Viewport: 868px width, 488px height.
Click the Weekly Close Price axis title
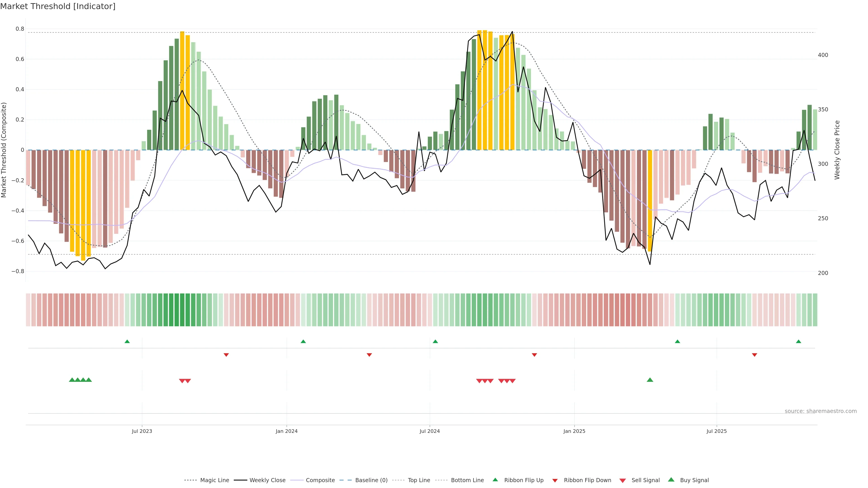coord(837,150)
